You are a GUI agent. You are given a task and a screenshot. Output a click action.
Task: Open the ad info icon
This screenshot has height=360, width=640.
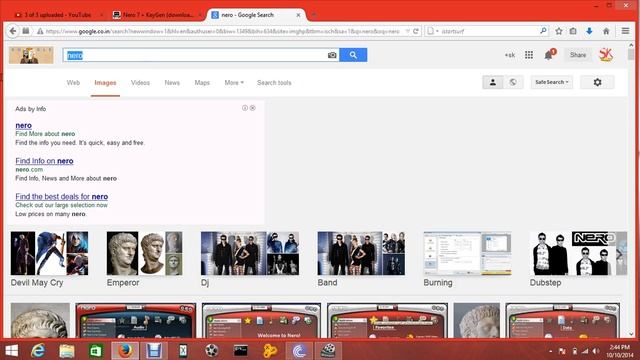pyautogui.click(x=245, y=108)
